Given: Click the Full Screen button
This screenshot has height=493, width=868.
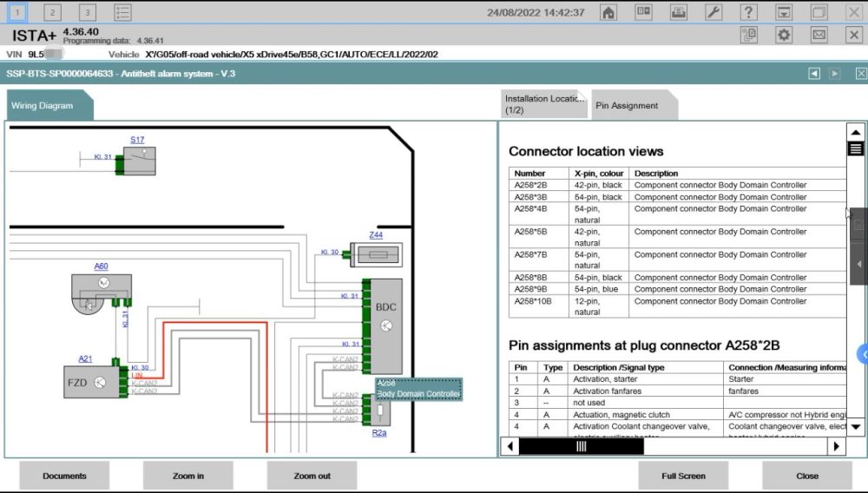Looking at the screenshot, I should coord(683,476).
